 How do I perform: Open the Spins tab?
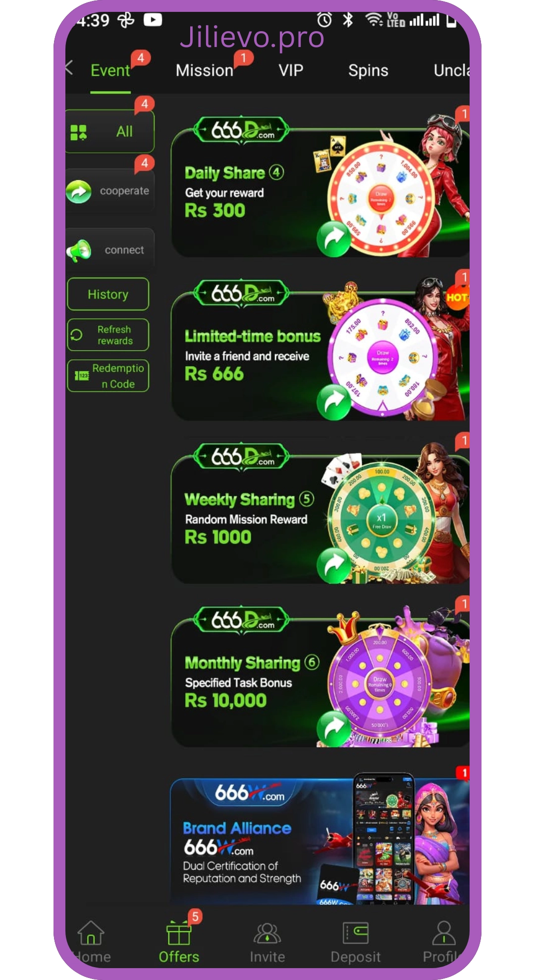368,70
